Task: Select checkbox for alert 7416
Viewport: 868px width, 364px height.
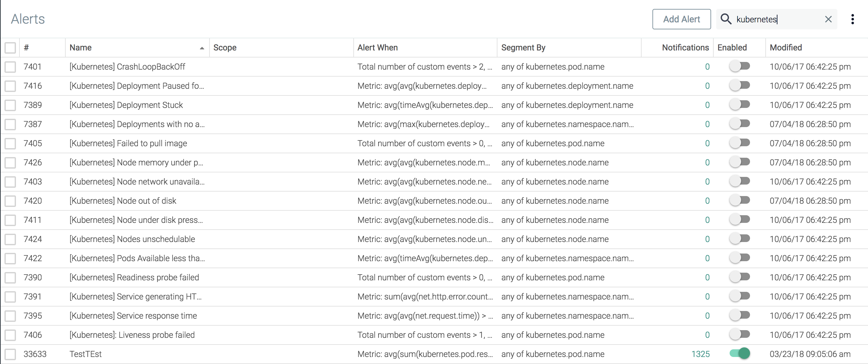Action: pos(10,86)
